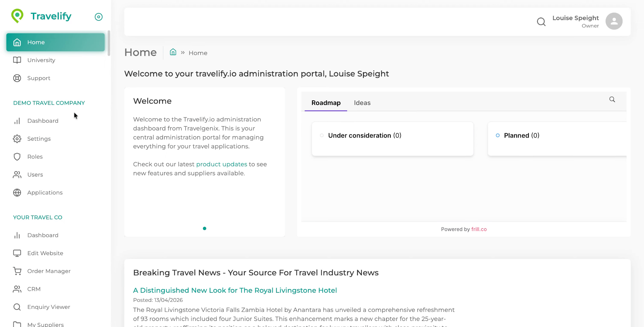Click the breadcrumb home icon

tap(173, 52)
